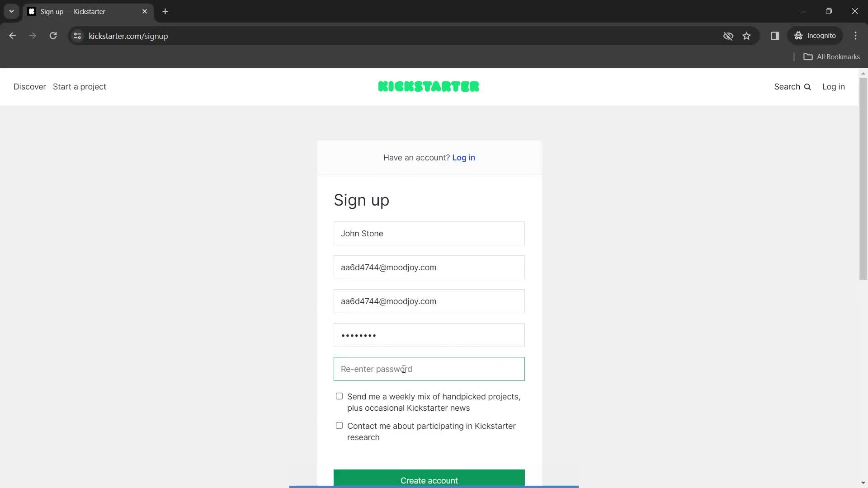The image size is (868, 488).
Task: Click the Log in button top-right
Action: pyautogui.click(x=834, y=86)
